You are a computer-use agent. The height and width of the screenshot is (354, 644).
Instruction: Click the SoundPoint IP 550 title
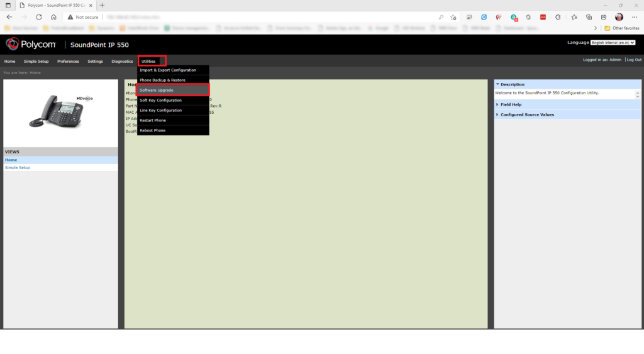point(99,45)
